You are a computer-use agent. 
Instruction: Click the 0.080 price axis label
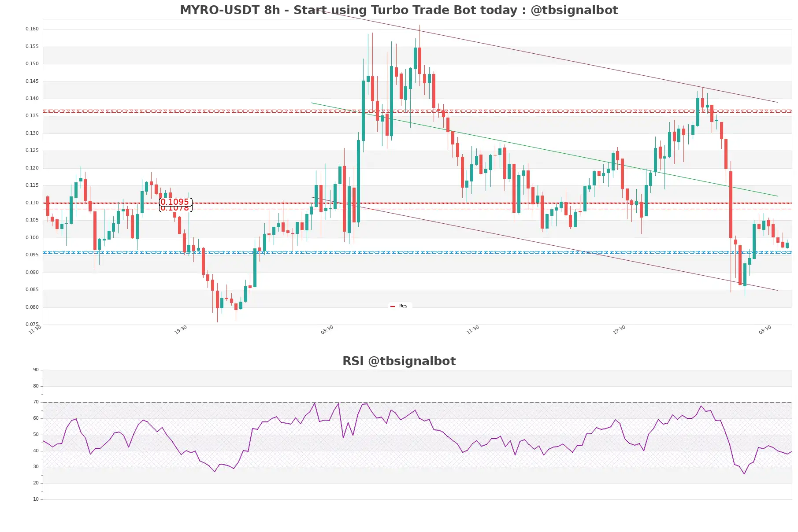(x=32, y=307)
